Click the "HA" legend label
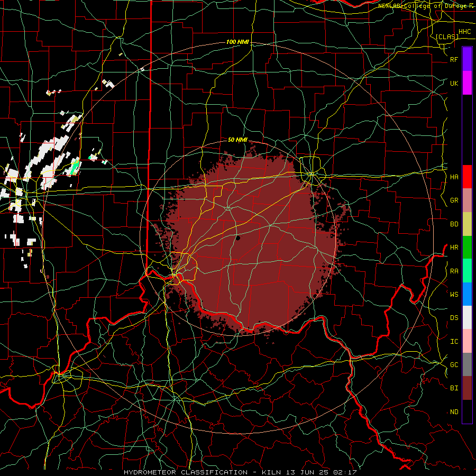 (x=454, y=177)
